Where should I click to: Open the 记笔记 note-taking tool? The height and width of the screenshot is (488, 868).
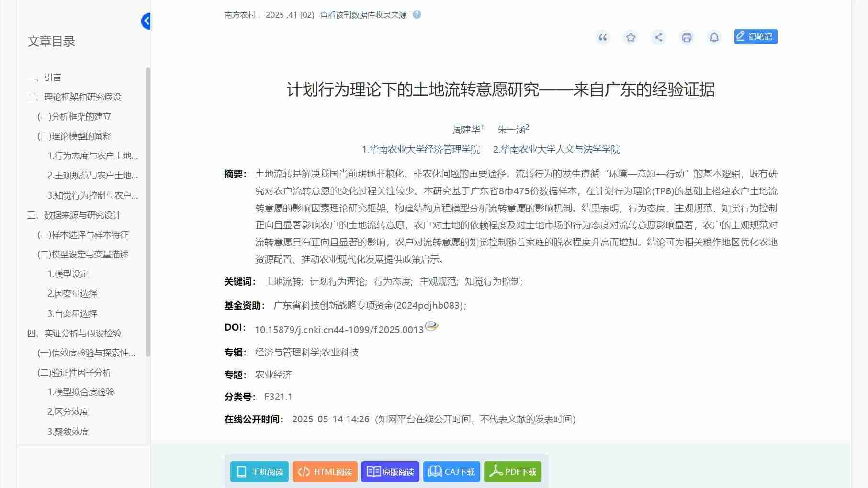[x=755, y=36]
